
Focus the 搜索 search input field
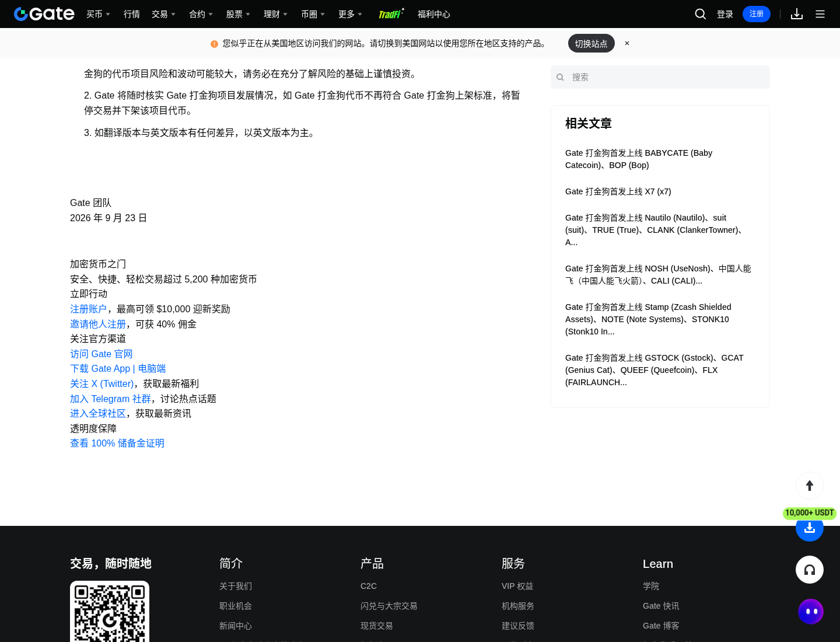tap(660, 77)
